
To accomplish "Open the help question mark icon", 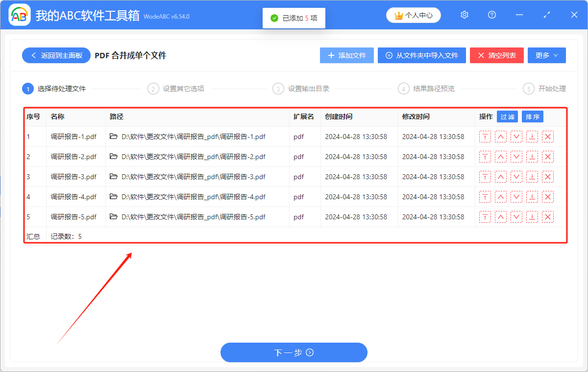I will click(x=492, y=15).
